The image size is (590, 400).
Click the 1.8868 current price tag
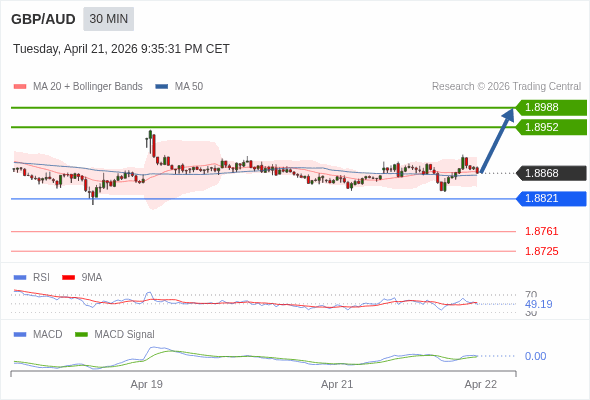pyautogui.click(x=551, y=173)
